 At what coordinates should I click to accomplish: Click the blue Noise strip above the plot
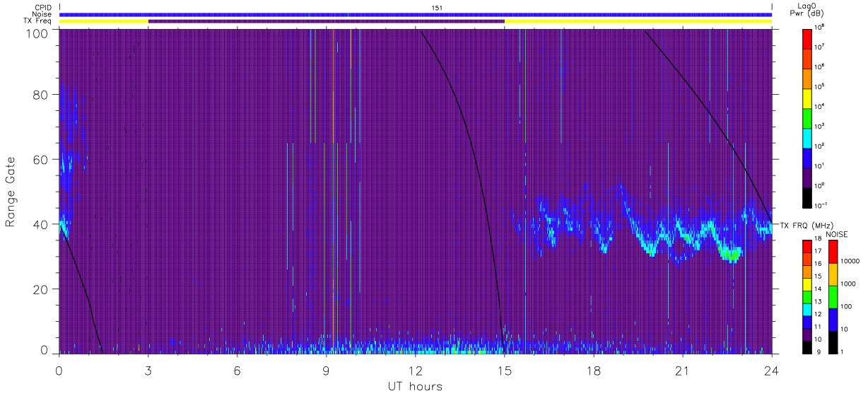415,14
